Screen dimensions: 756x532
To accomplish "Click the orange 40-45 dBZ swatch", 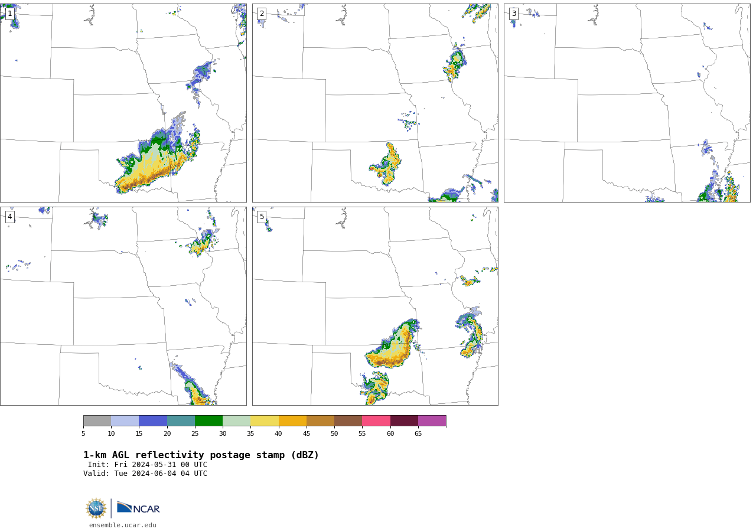I will 292,421.
